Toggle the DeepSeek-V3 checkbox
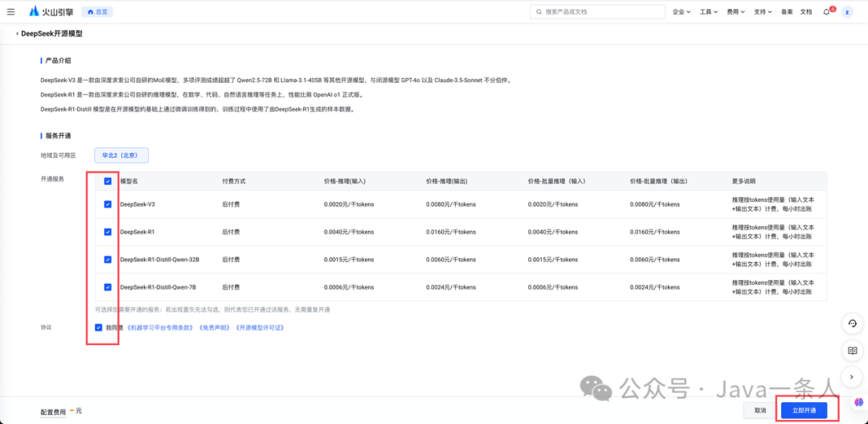Image resolution: width=868 pixels, height=424 pixels. tap(108, 204)
